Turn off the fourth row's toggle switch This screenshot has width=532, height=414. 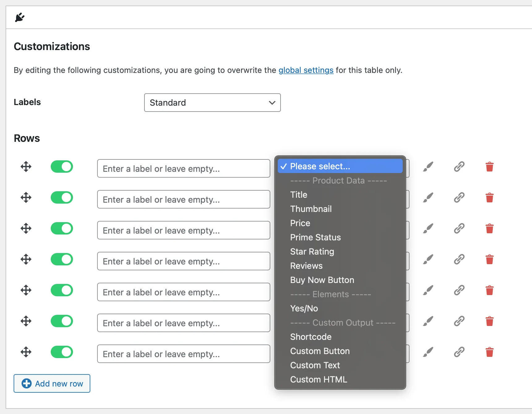(62, 259)
